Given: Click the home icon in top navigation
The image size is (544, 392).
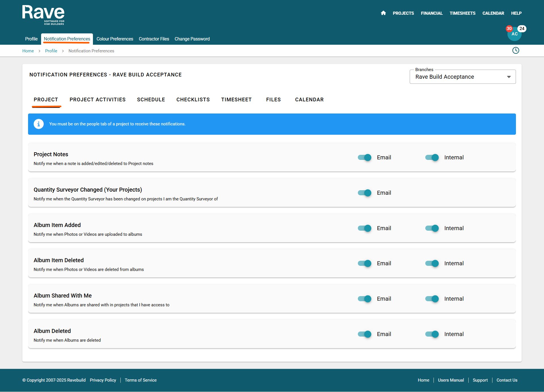Looking at the screenshot, I should tap(383, 13).
